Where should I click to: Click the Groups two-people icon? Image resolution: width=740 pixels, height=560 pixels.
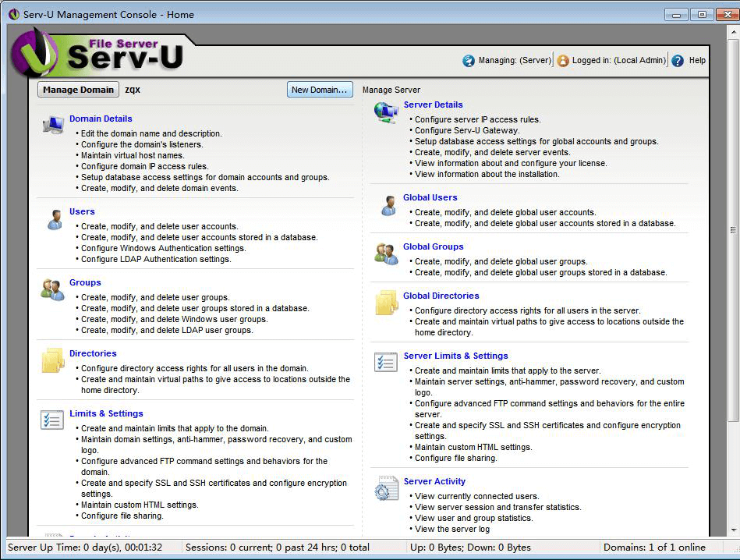point(52,290)
